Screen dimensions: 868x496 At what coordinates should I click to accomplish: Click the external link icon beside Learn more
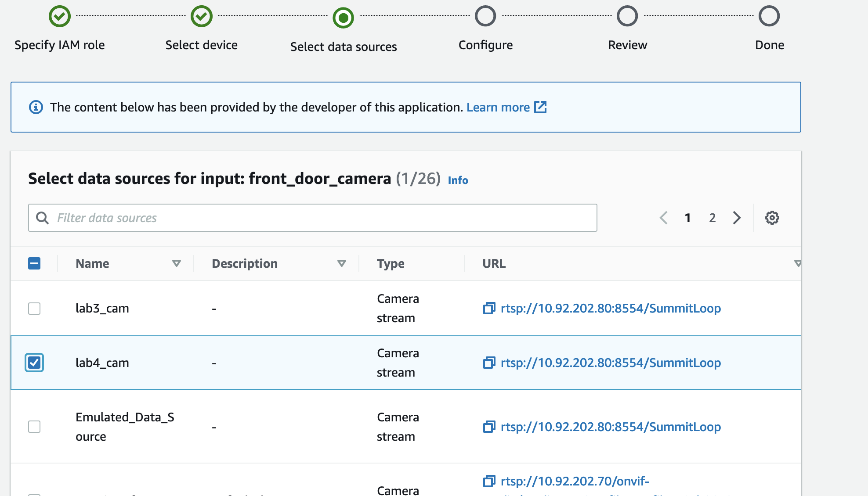pyautogui.click(x=540, y=107)
